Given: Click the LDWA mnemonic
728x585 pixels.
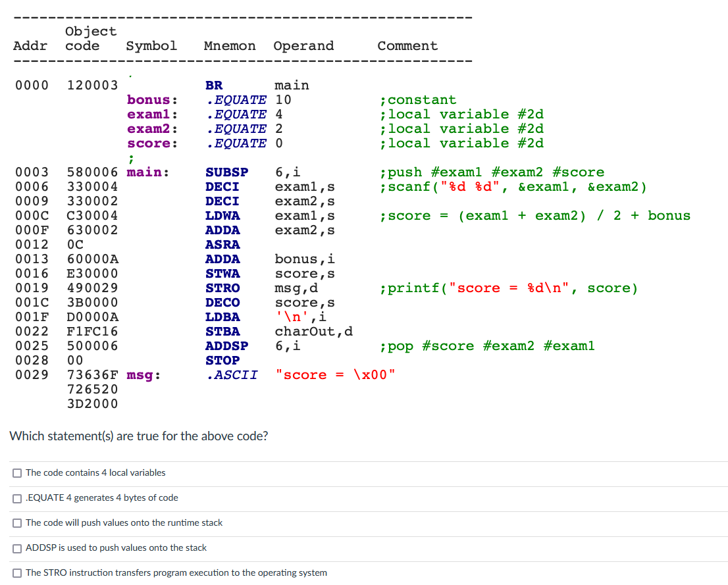Looking at the screenshot, I should click(222, 216).
